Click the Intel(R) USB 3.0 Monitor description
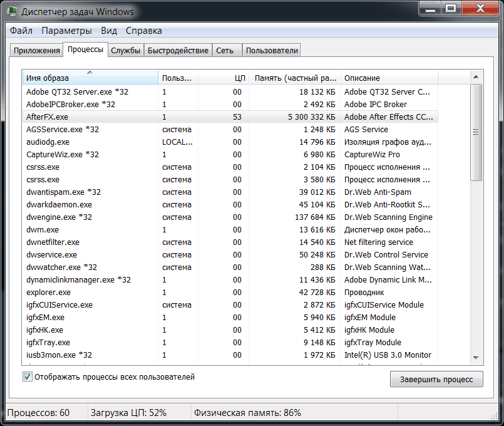The image size is (504, 426). coord(388,355)
